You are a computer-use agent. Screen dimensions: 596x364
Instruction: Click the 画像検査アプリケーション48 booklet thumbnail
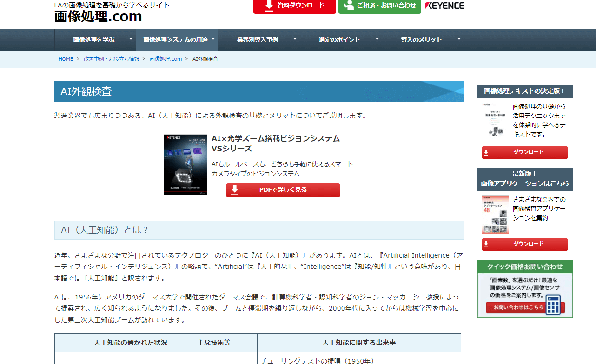tap(495, 214)
